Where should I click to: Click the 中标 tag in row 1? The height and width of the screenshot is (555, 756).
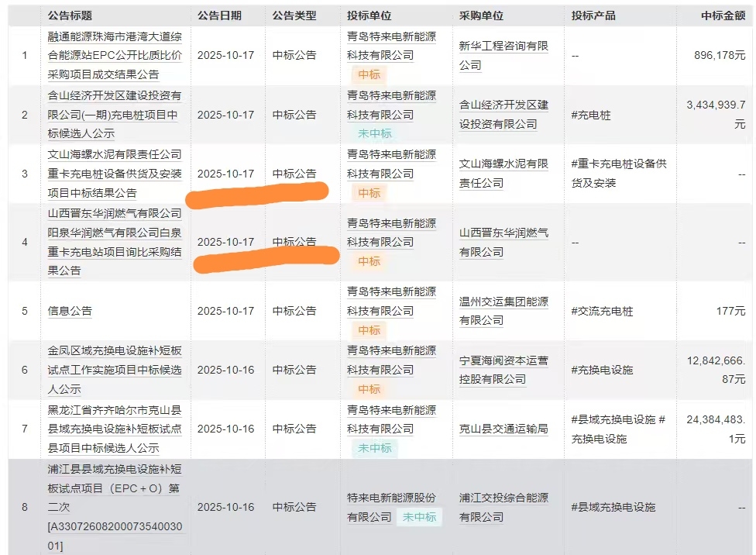pos(369,74)
